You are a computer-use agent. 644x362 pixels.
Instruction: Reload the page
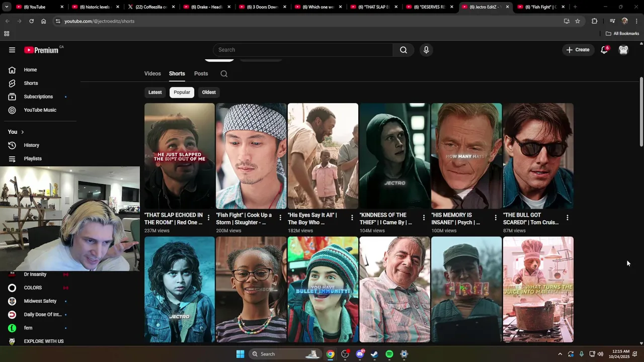pos(31,21)
